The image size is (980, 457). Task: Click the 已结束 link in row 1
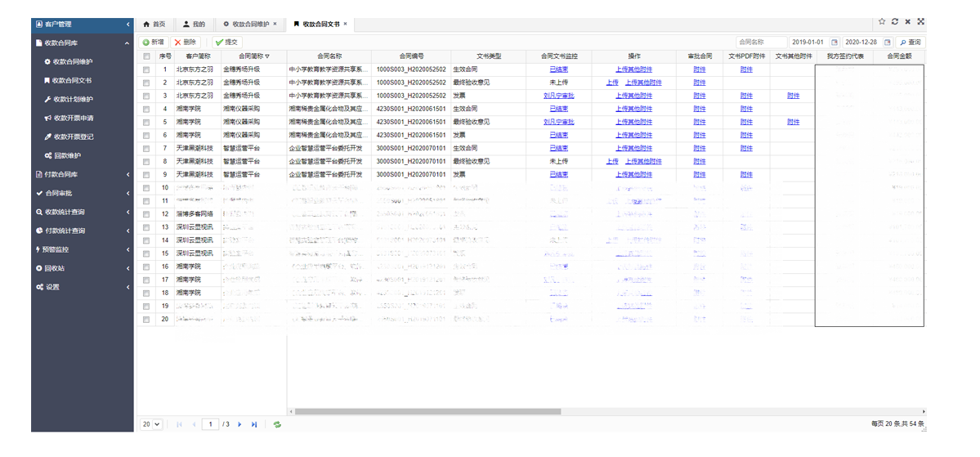pos(559,69)
